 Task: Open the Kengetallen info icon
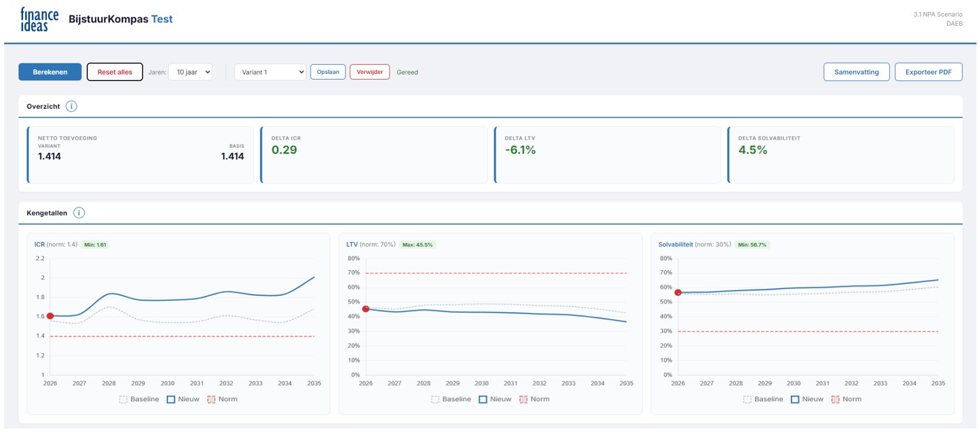[x=79, y=213]
